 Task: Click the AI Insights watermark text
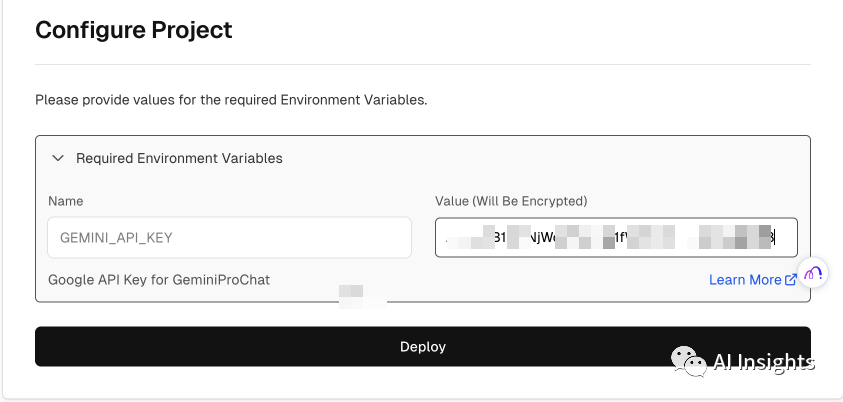(763, 362)
